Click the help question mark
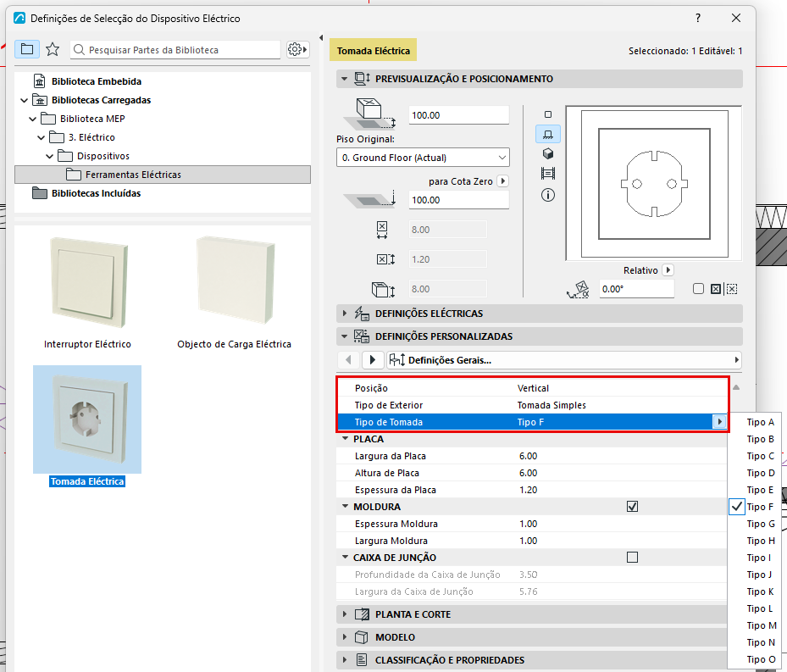This screenshot has width=787, height=672. click(x=698, y=18)
